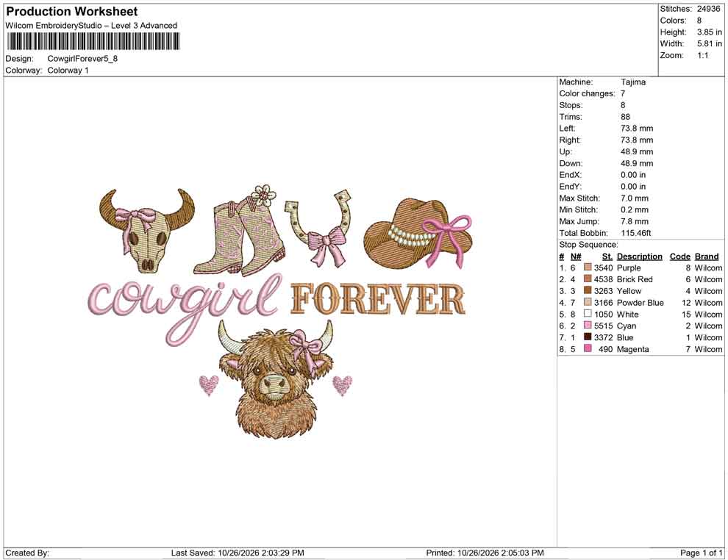Click height value '3.85 in'
Viewport: 728px width, 560px height.
pyautogui.click(x=710, y=32)
